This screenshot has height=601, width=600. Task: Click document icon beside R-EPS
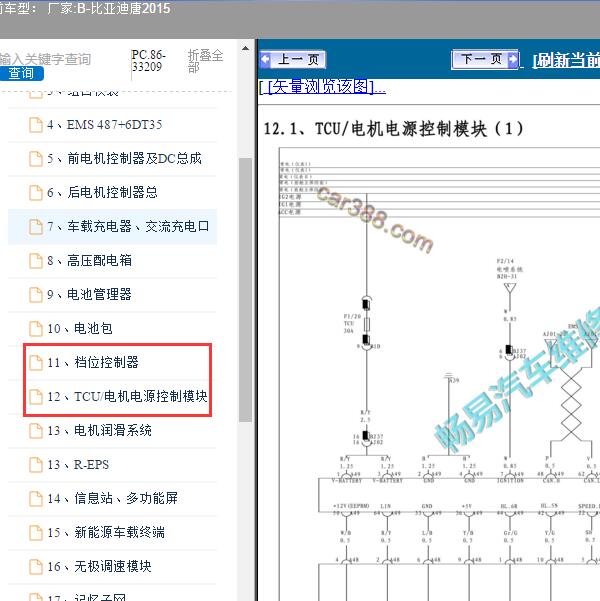[x=36, y=465]
